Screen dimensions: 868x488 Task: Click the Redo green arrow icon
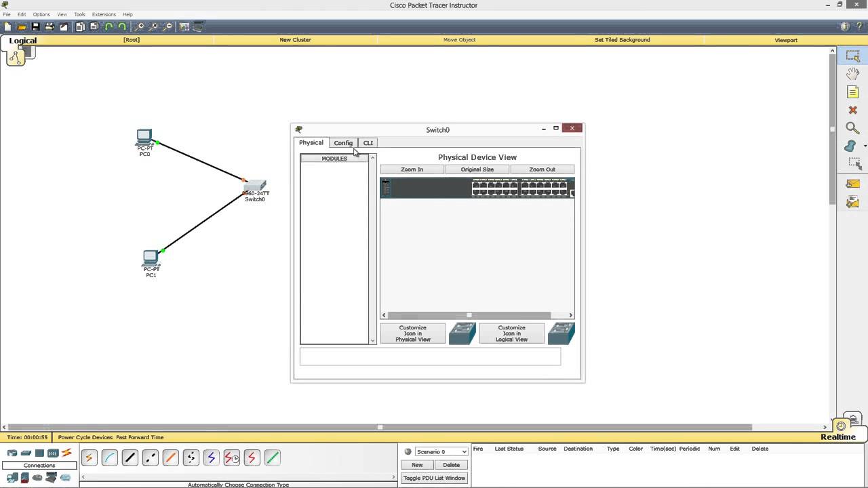122,27
